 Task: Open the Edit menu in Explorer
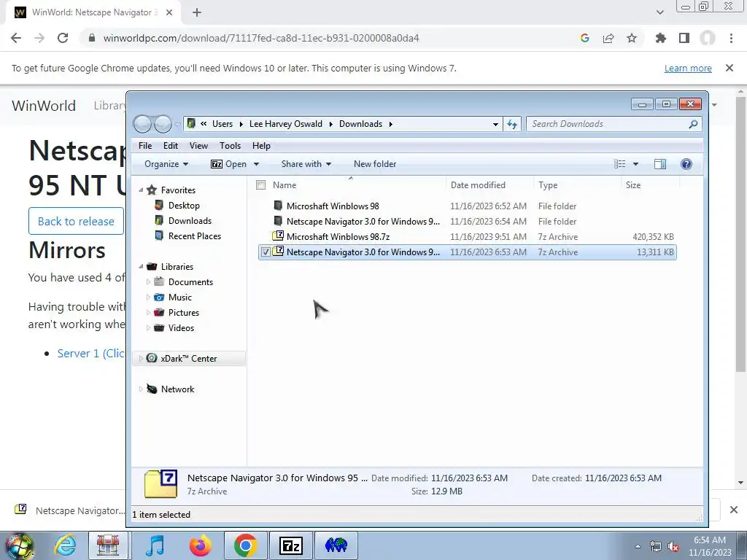click(x=171, y=146)
